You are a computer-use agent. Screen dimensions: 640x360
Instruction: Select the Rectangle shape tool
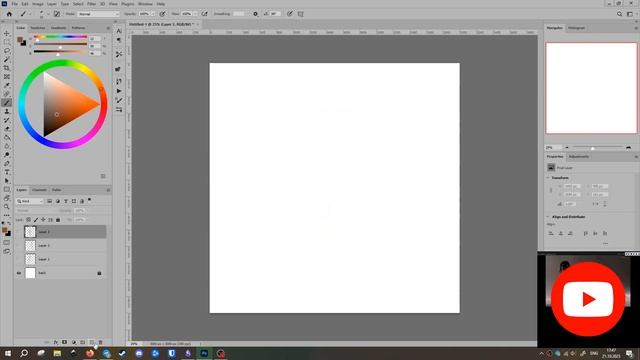7,190
